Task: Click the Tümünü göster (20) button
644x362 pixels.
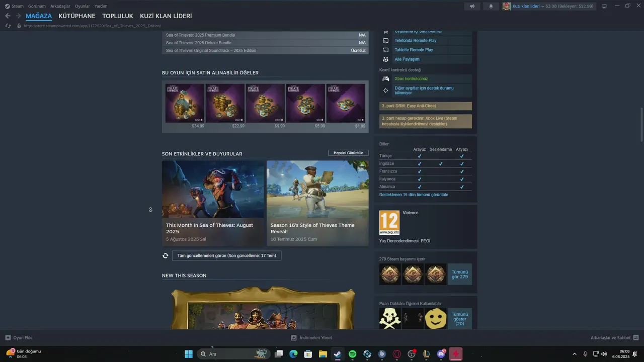Action: click(x=460, y=319)
